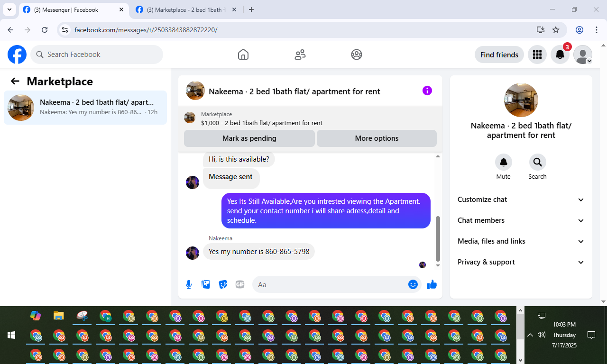Click the large apartment photo in right panel

coord(521,100)
